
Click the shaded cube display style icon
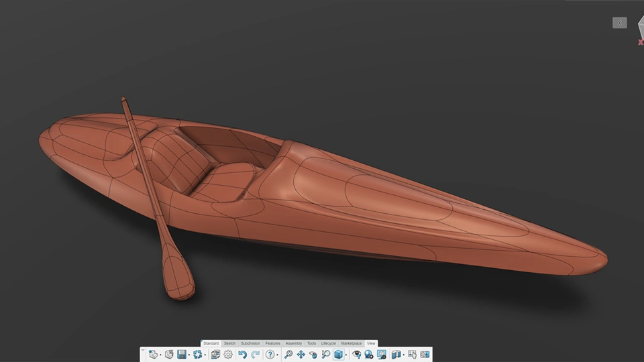[338, 354]
